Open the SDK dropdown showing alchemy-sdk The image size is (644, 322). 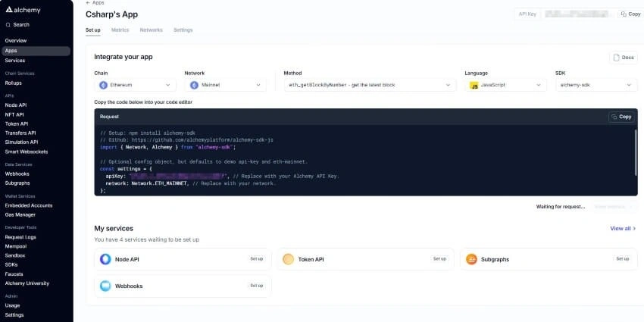[596, 85]
